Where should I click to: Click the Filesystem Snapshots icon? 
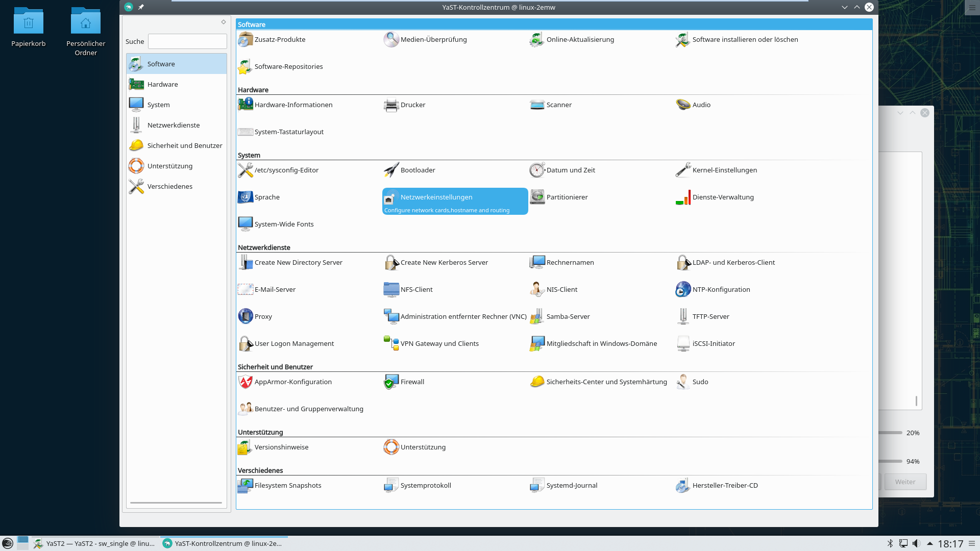coord(246,485)
